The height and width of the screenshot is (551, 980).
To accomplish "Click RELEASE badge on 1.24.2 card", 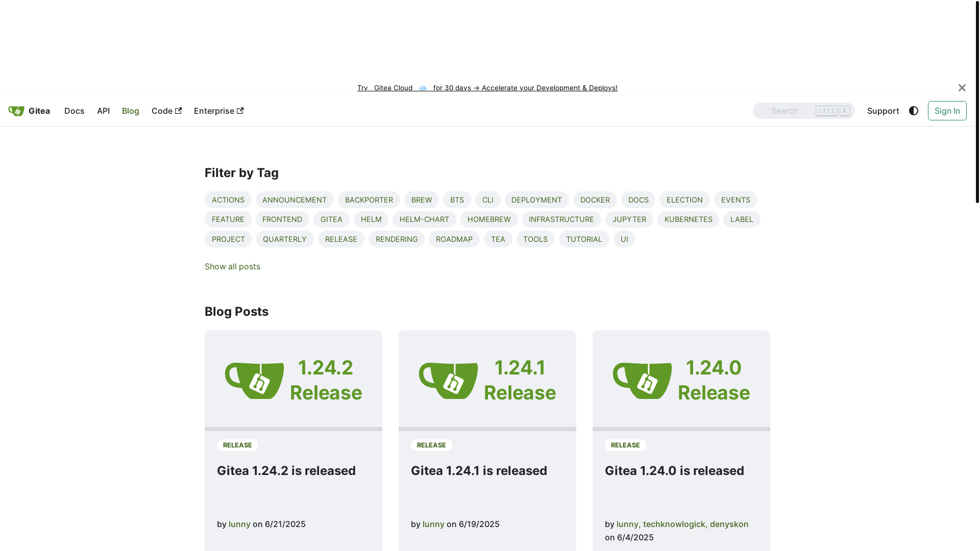I will coord(237,445).
